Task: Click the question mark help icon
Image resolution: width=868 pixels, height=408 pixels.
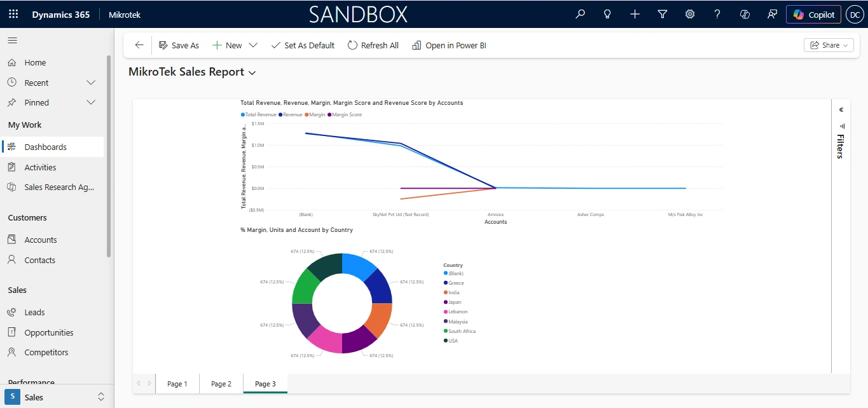Action: [717, 14]
